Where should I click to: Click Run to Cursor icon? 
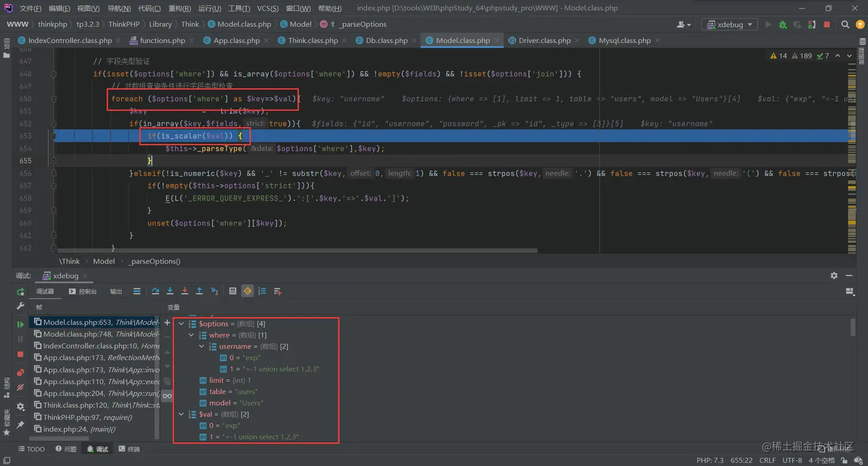point(214,291)
